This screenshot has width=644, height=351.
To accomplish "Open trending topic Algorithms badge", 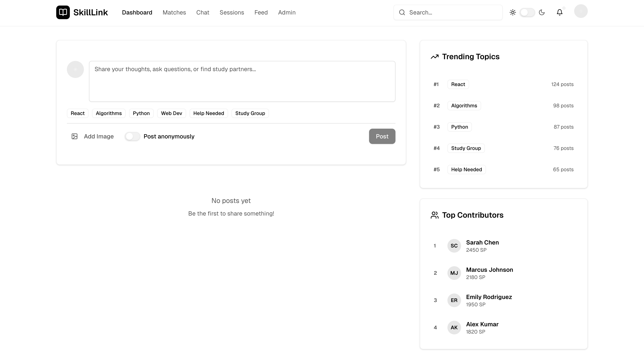I will click(464, 105).
